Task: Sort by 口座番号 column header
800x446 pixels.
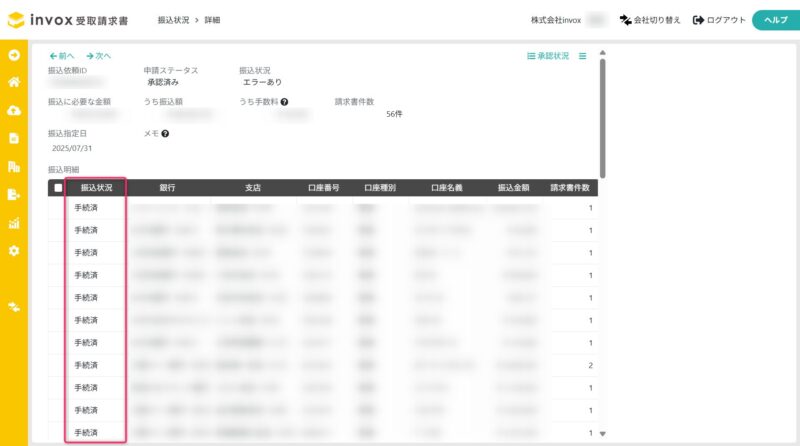Action: pyautogui.click(x=323, y=188)
